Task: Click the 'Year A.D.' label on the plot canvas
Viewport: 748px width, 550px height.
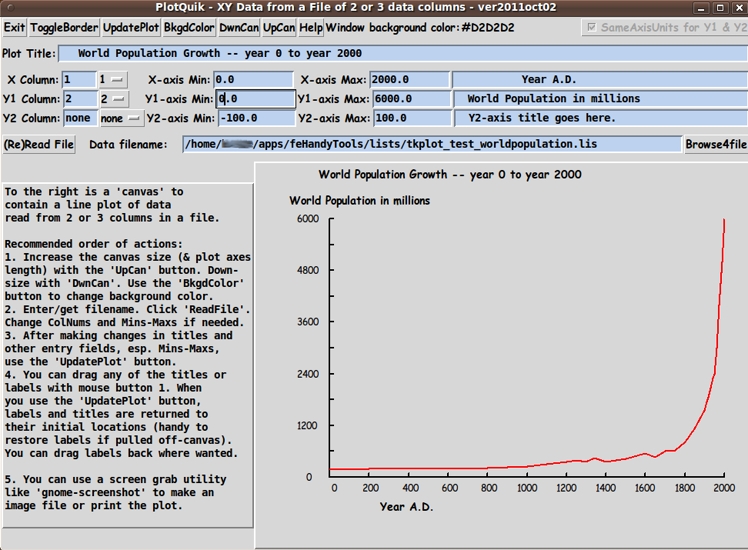Action: [406, 507]
